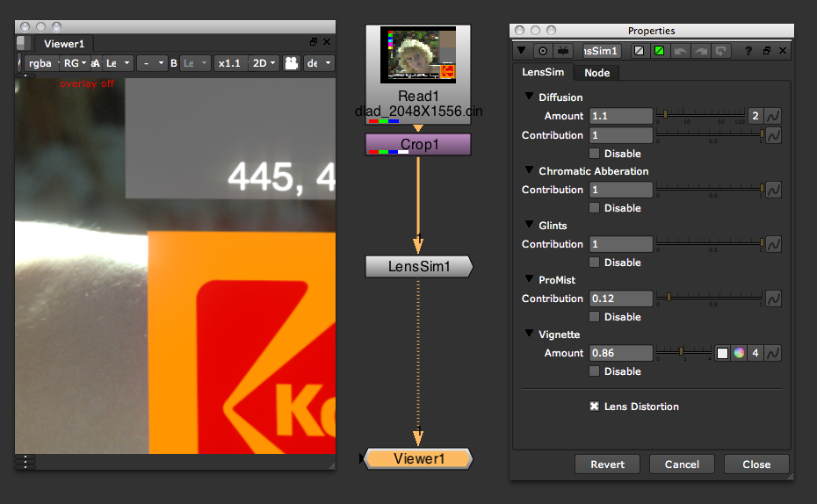Image resolution: width=817 pixels, height=504 pixels.
Task: Open the 2D view mode dropdown
Action: coord(264,63)
